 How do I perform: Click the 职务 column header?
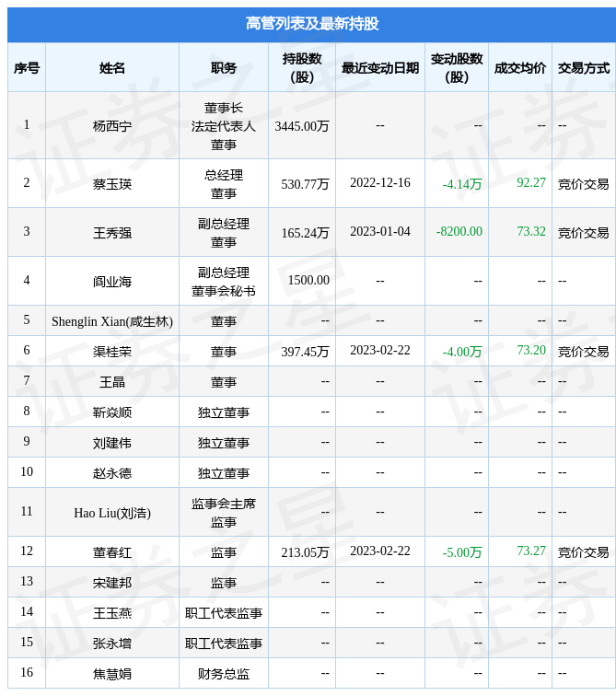223,68
